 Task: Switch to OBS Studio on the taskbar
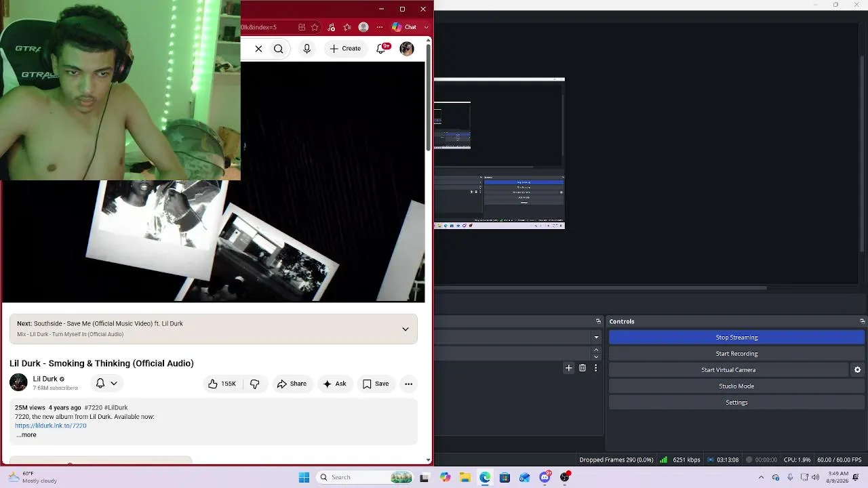pos(565,477)
